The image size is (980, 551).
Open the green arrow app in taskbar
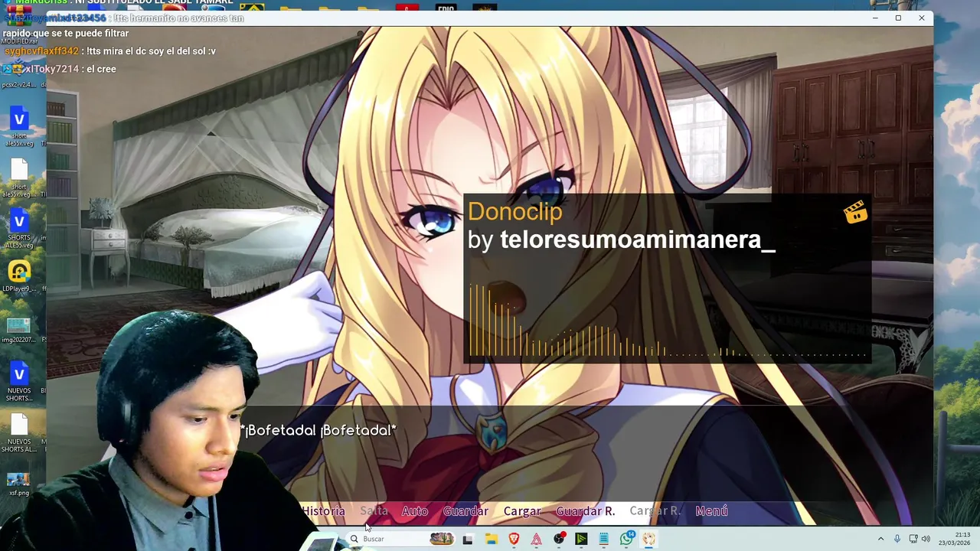tap(581, 539)
